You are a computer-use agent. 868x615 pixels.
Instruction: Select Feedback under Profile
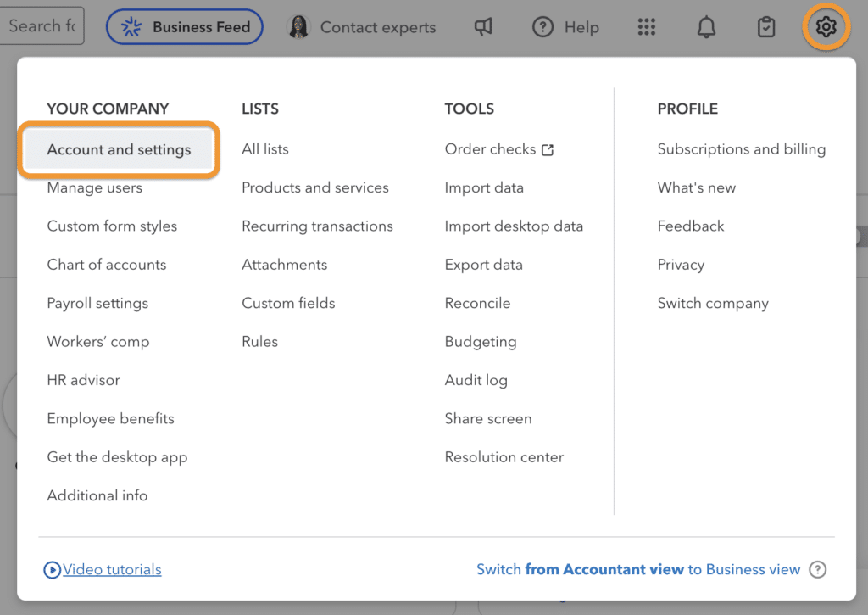tap(691, 226)
